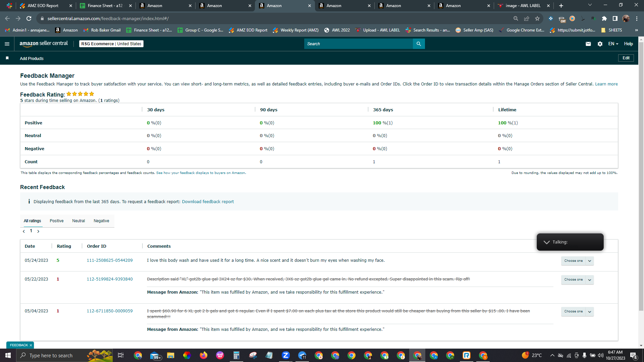Open the messages envelope icon
This screenshot has width=644, height=362.
tap(588, 44)
